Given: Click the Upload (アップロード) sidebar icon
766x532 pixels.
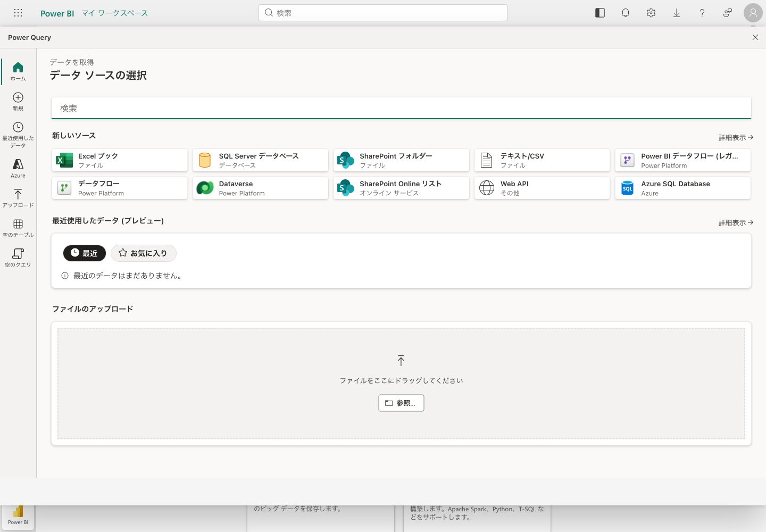Looking at the screenshot, I should coord(18,198).
